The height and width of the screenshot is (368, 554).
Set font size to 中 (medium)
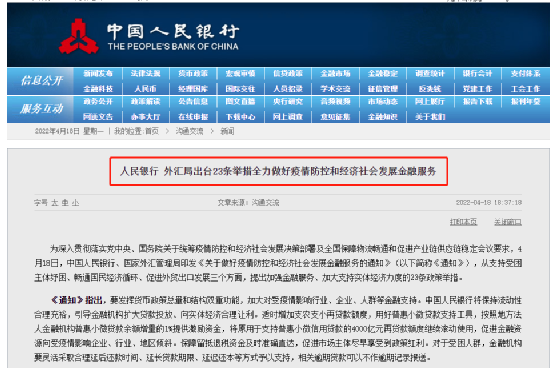[x=65, y=203]
